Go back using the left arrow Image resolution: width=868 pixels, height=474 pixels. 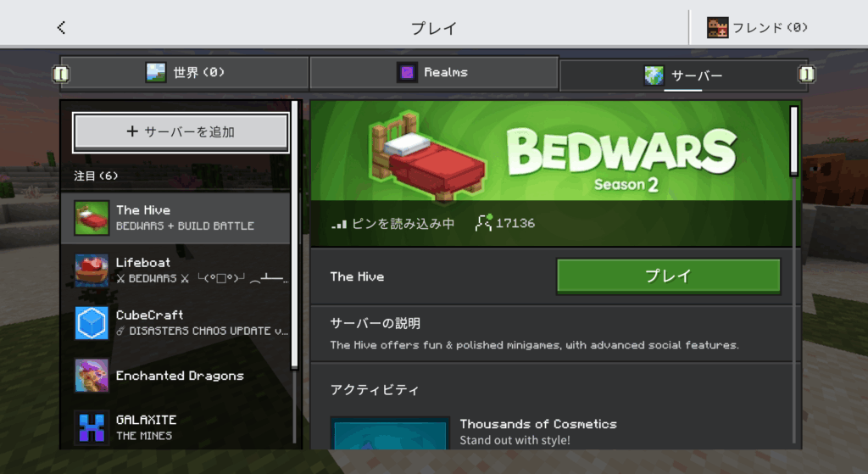point(61,27)
